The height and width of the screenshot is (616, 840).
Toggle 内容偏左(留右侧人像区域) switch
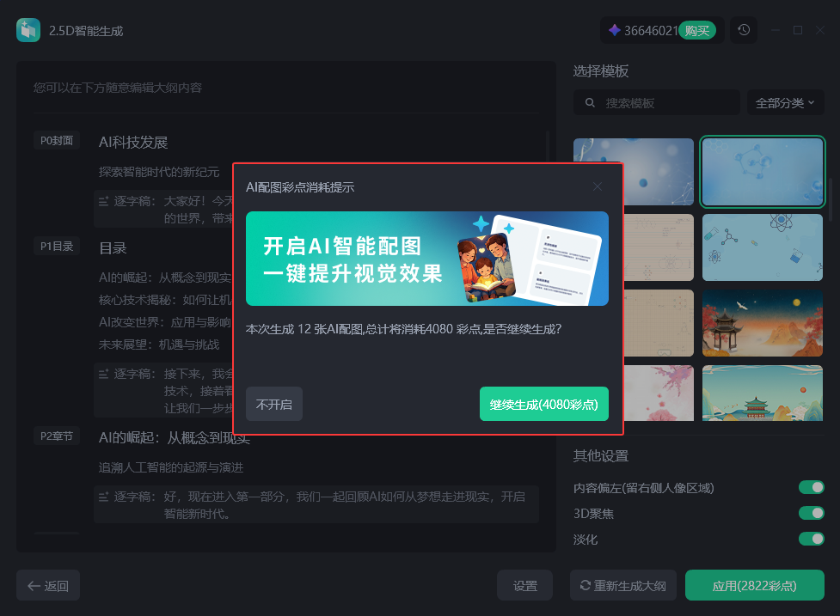click(x=811, y=488)
